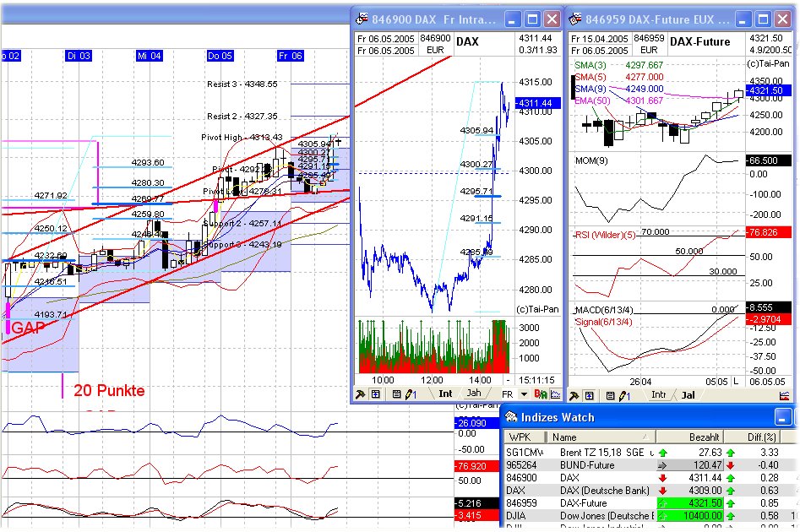Click the Indizes Watch window title icon
Viewport: 800px width, 532px height.
tap(511, 416)
